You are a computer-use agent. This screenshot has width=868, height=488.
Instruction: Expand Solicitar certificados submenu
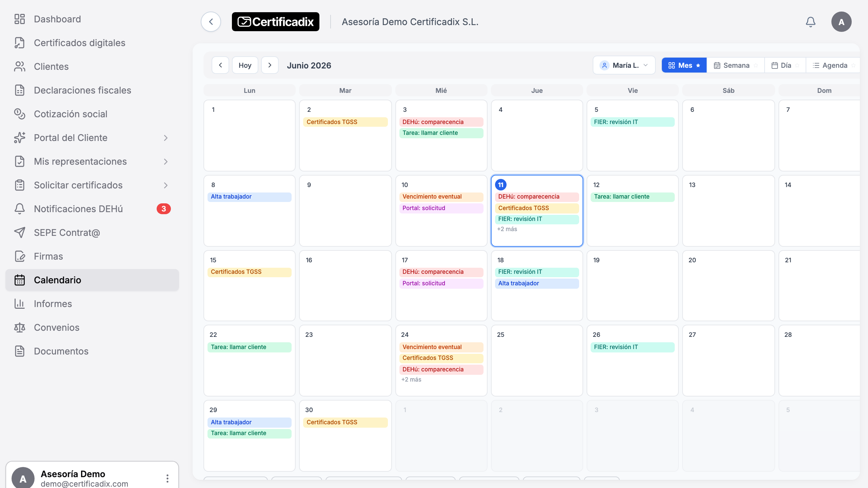[166, 185]
